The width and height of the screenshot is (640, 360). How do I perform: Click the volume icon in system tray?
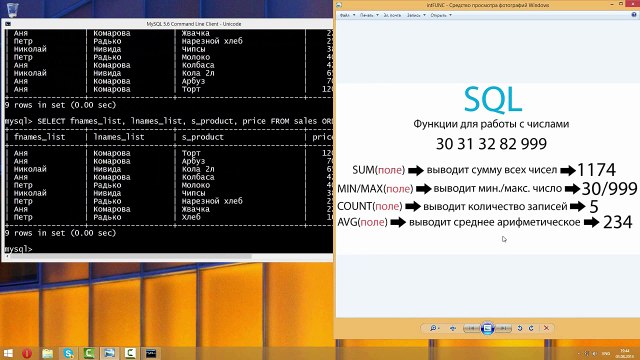[594, 353]
